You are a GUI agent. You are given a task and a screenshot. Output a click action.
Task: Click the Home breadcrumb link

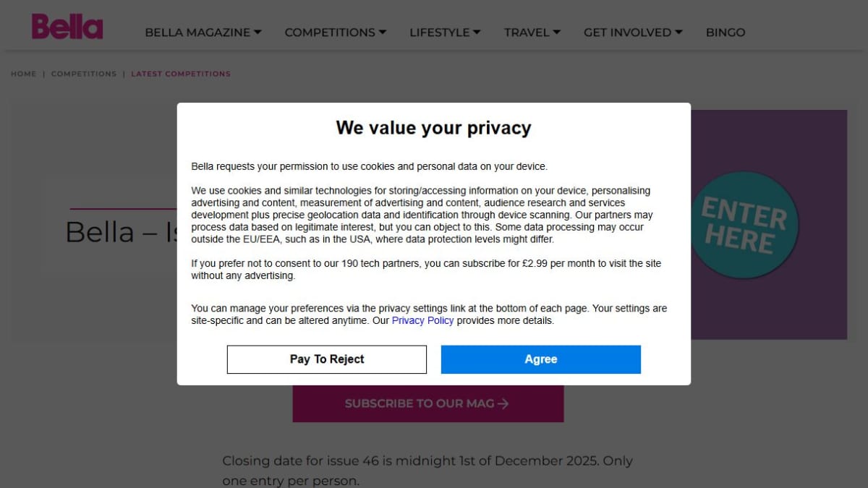click(x=23, y=74)
